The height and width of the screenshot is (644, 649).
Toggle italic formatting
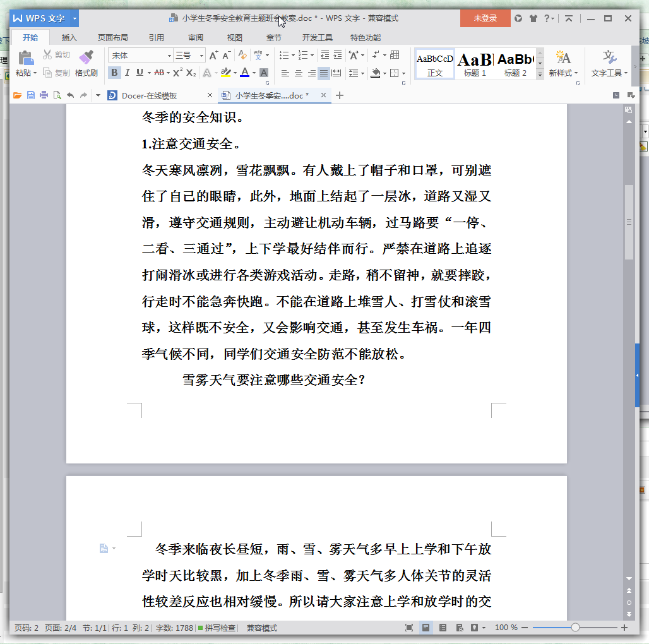128,73
